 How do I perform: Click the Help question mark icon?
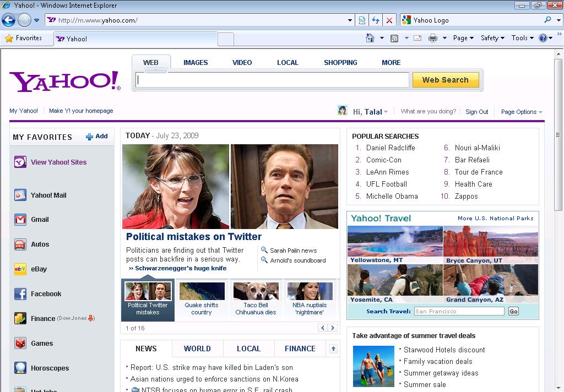pyautogui.click(x=543, y=38)
